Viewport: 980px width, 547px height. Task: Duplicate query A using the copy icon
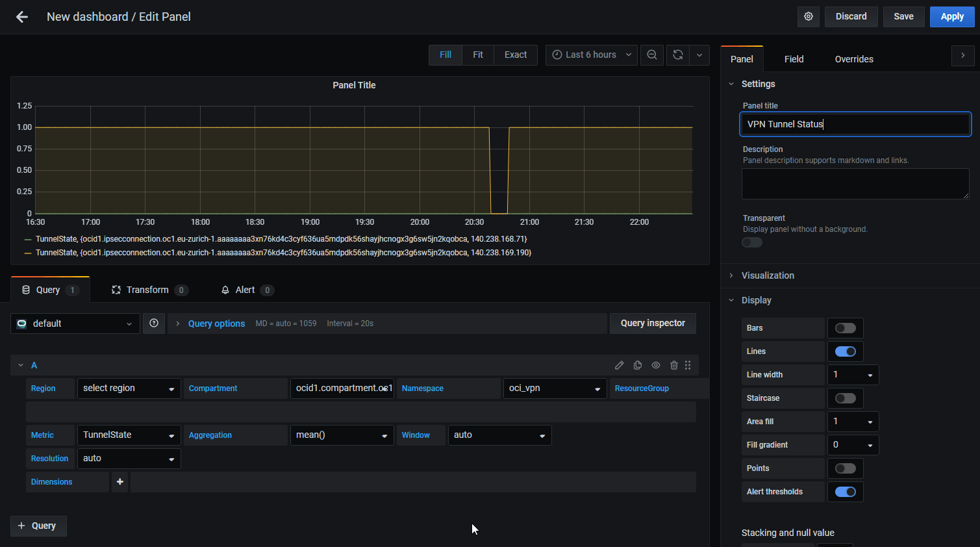[x=637, y=365]
